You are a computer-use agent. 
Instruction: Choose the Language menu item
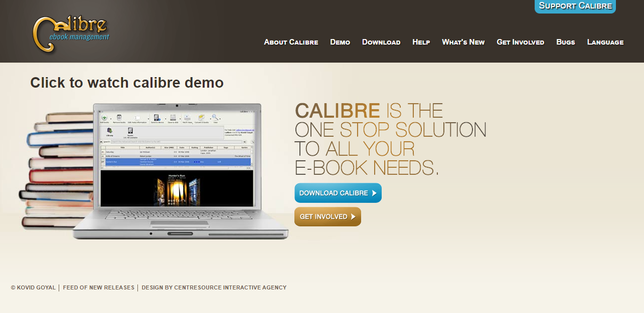pos(605,42)
